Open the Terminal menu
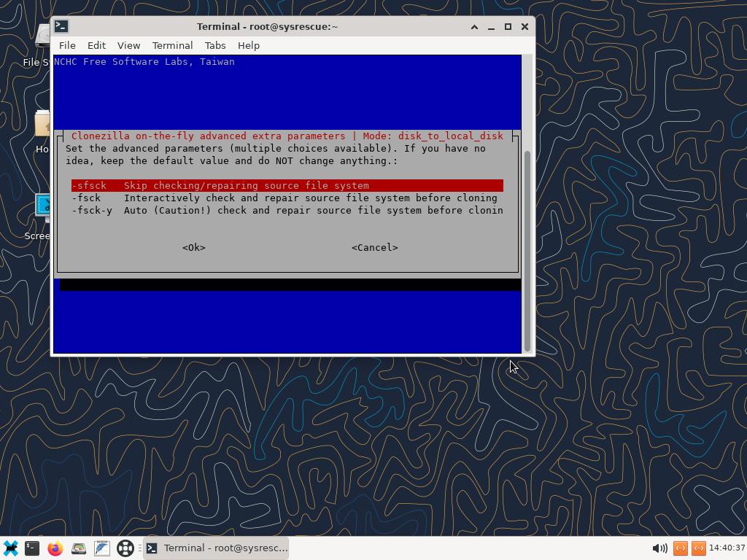Screen dimensions: 747x560 coord(172,45)
